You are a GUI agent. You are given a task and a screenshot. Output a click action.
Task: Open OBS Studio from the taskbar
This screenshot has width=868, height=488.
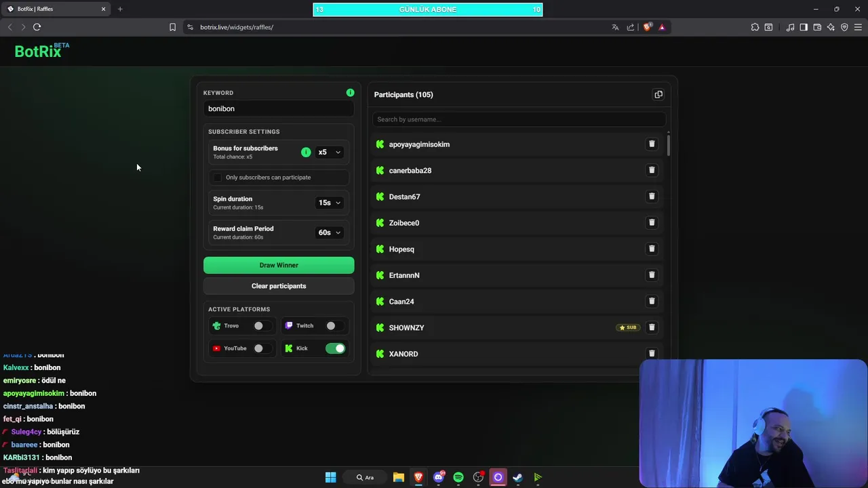(478, 477)
